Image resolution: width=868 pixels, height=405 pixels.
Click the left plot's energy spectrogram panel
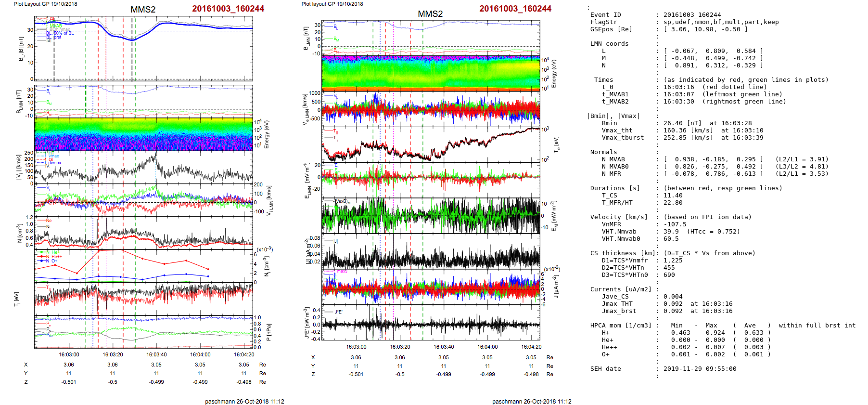(x=143, y=134)
